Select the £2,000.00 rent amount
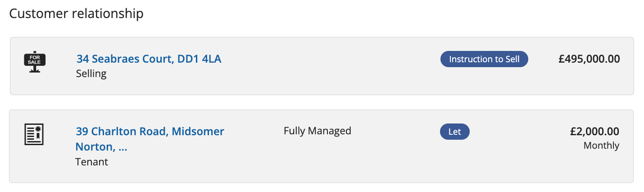The height and width of the screenshot is (192, 644). (x=594, y=132)
